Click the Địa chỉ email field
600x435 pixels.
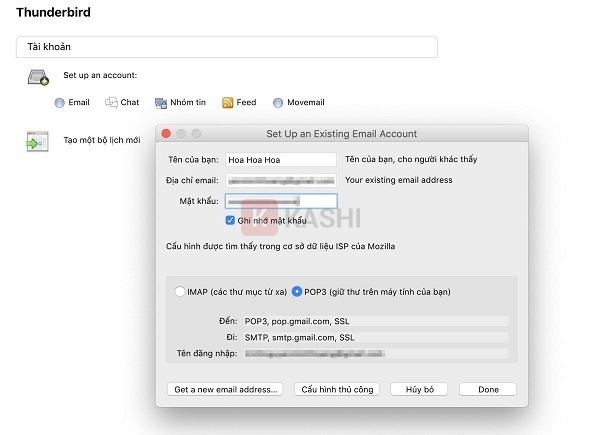pos(280,180)
